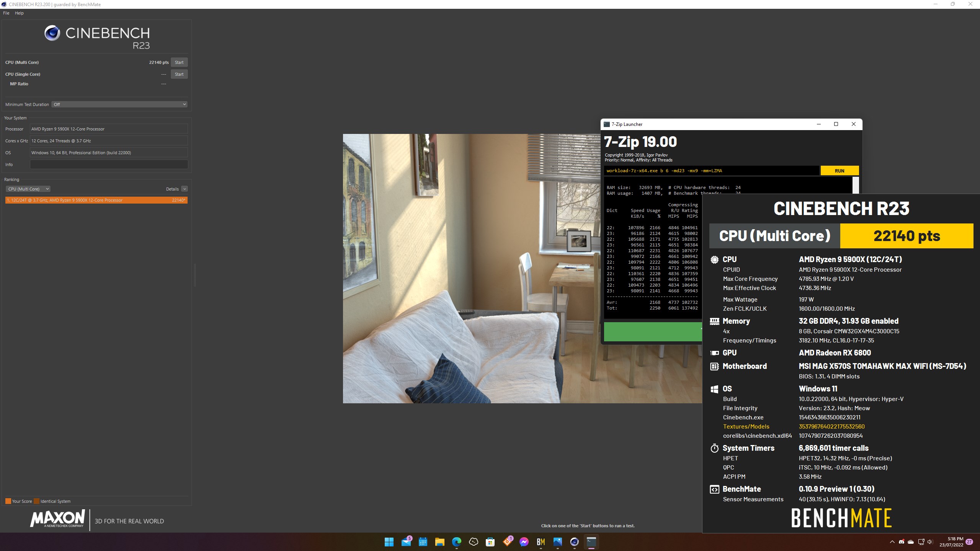The width and height of the screenshot is (980, 551).
Task: Click the Identical System legend swatch
Action: click(x=36, y=501)
